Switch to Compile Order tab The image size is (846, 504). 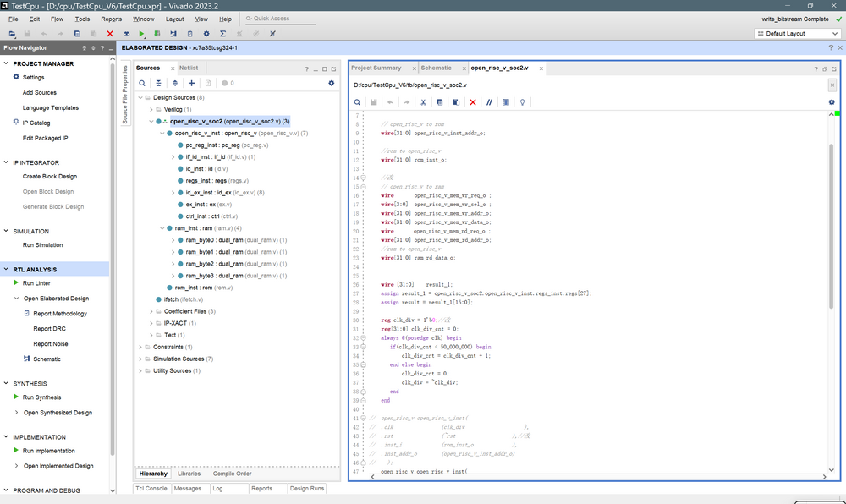coord(232,474)
